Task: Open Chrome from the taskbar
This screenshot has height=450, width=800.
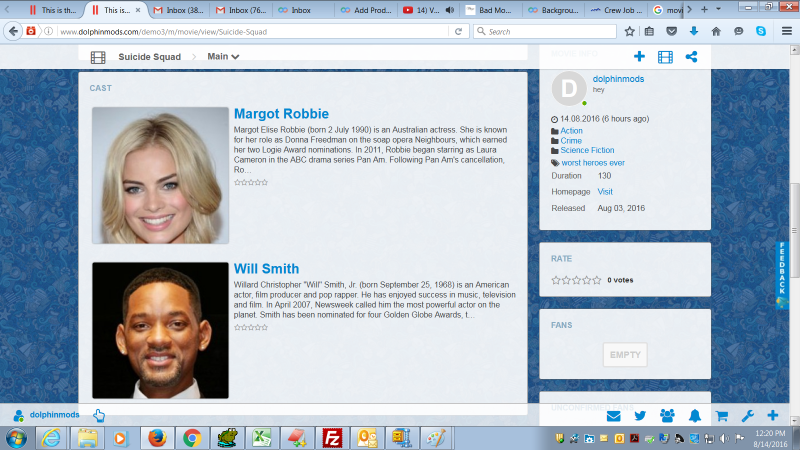Action: tap(192, 438)
